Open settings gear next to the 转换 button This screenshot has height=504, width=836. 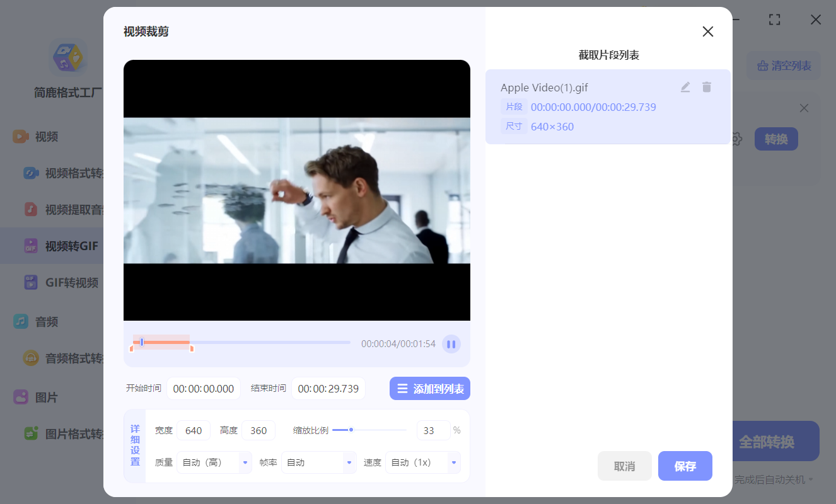pos(736,139)
